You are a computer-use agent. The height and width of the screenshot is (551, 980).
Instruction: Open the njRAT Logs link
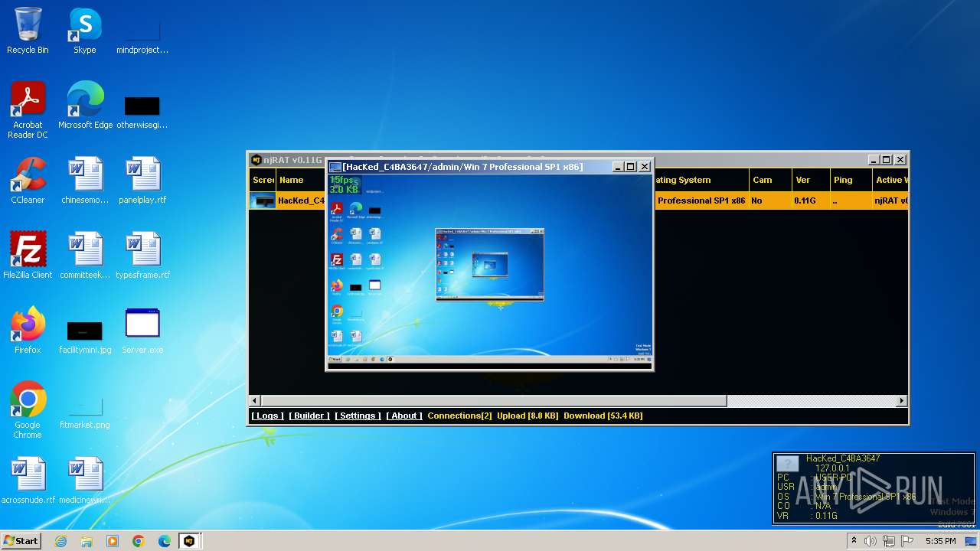(x=267, y=416)
